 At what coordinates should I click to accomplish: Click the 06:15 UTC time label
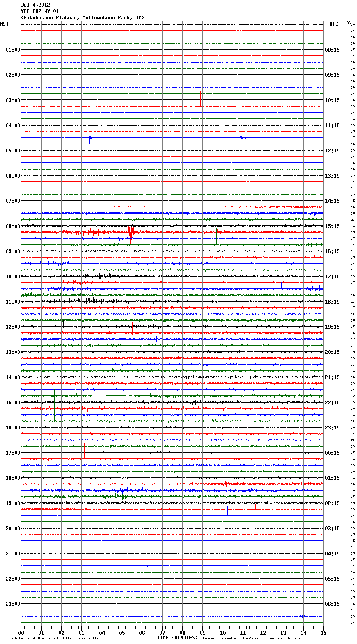[x=332, y=604]
